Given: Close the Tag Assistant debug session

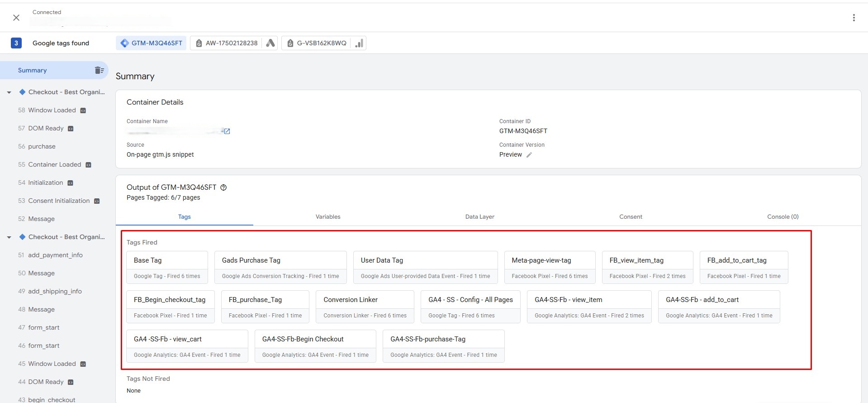Looking at the screenshot, I should click(16, 18).
